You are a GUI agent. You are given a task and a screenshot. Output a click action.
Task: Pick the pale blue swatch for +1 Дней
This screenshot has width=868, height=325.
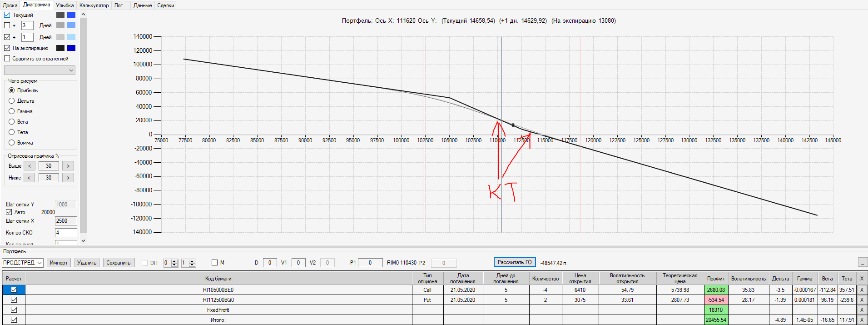(71, 37)
